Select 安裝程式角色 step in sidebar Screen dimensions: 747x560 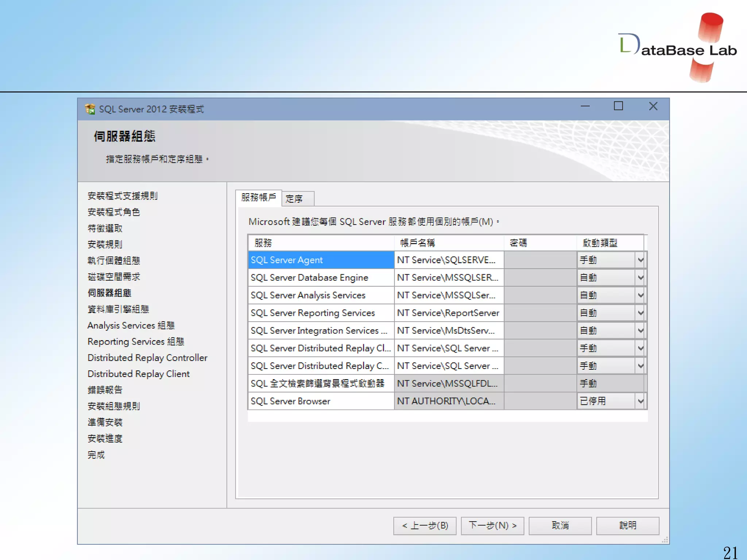(114, 212)
